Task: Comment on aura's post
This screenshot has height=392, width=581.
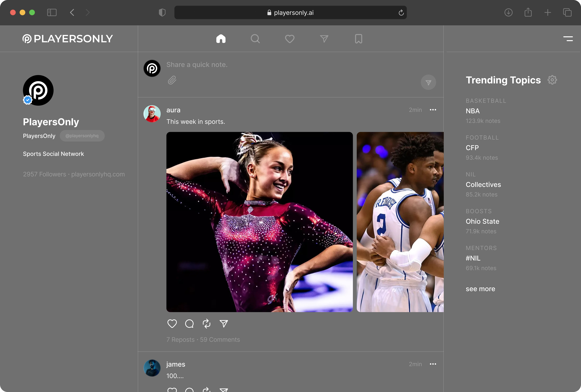Action: tap(189, 324)
